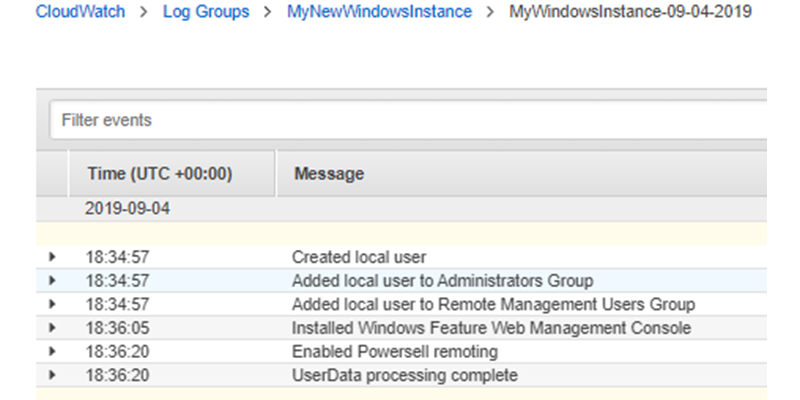This screenshot has height=400, width=800.
Task: Click the Created local user message text
Action: 359,257
